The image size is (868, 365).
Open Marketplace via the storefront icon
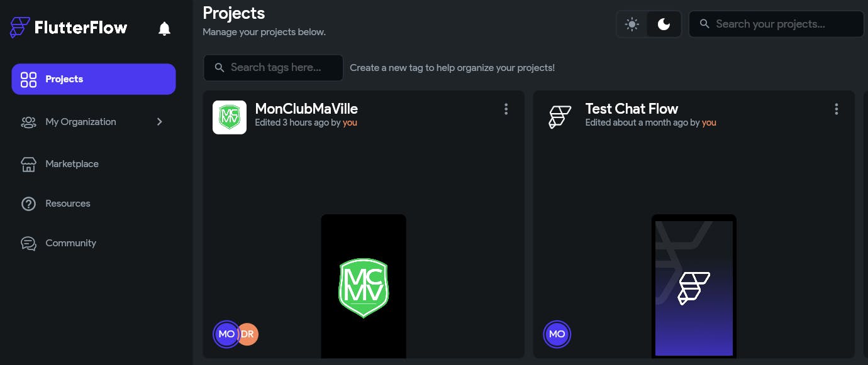(x=28, y=164)
